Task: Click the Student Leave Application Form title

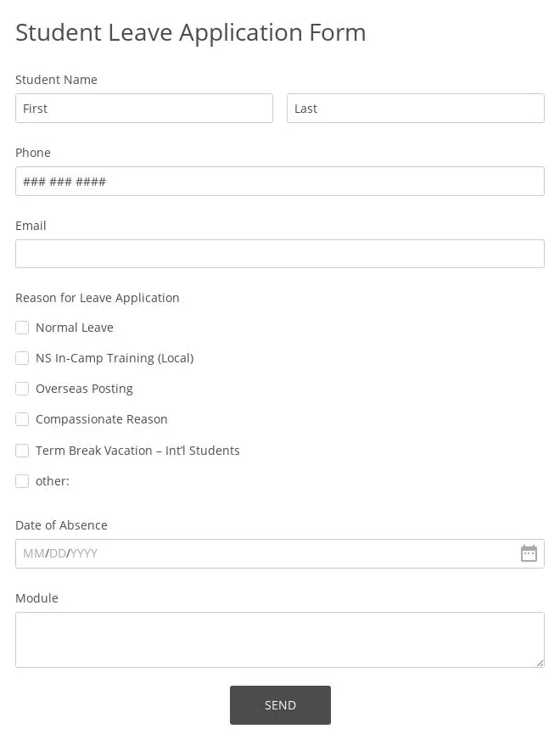Action: (x=190, y=32)
